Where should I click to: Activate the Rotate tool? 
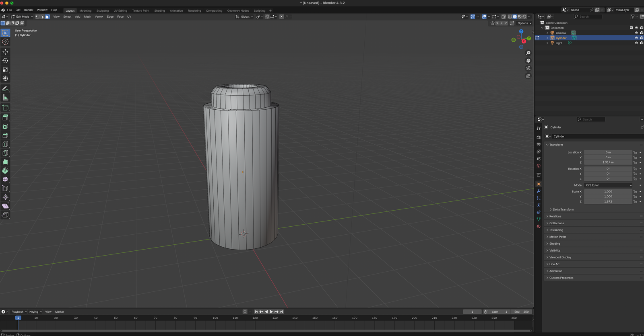click(5, 61)
